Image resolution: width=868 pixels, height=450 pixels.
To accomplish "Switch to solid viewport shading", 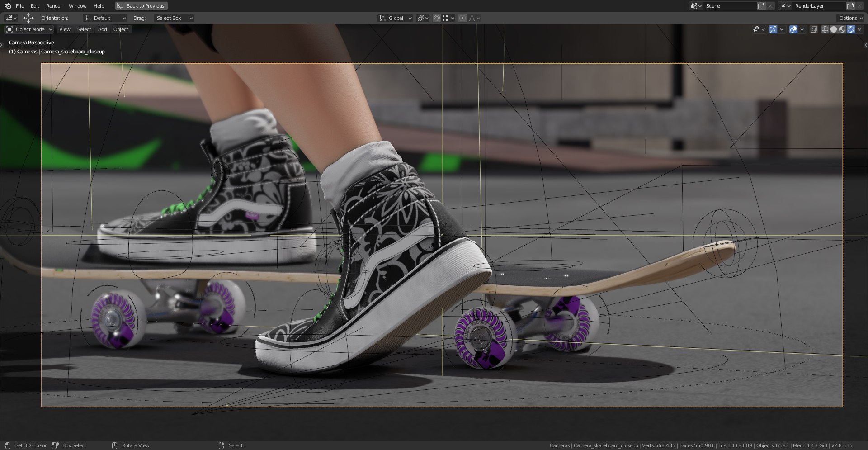I will tap(834, 29).
